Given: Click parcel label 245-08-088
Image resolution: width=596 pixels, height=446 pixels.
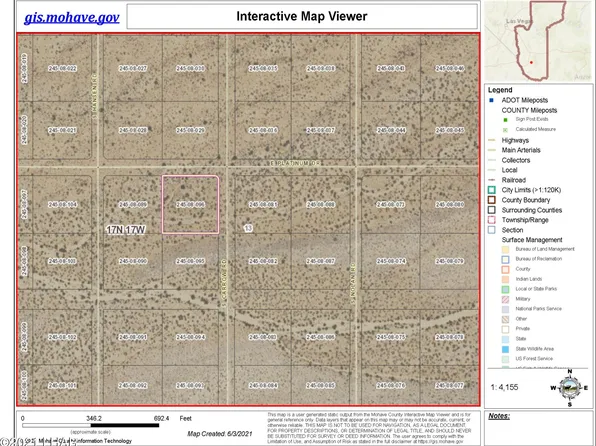Looking at the screenshot, I should tap(321, 205).
